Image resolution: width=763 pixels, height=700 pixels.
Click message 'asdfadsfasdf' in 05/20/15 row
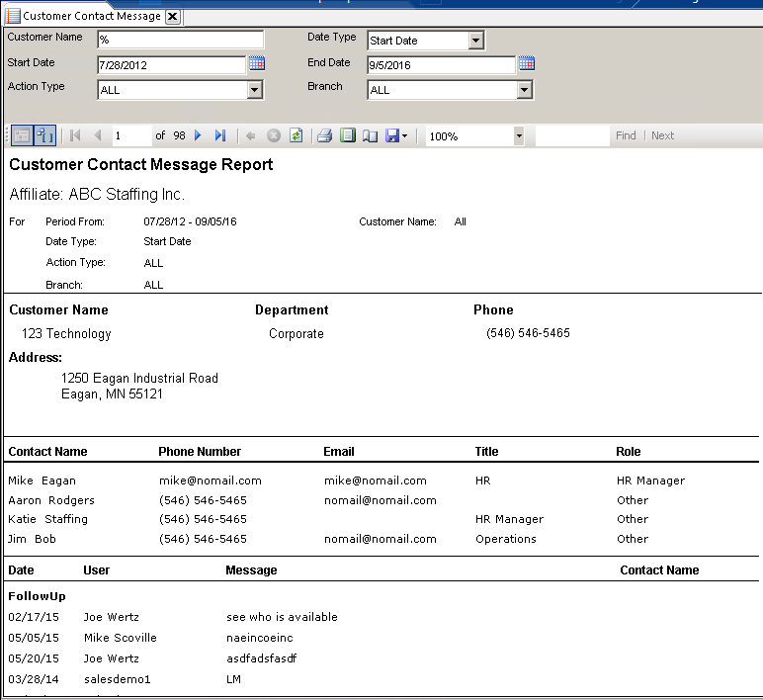click(261, 658)
